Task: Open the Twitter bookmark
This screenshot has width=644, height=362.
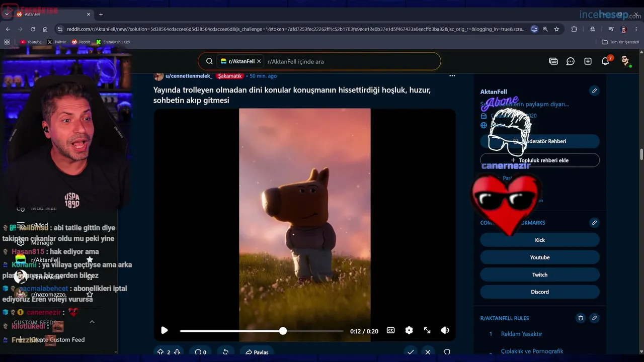Action: 57,42
